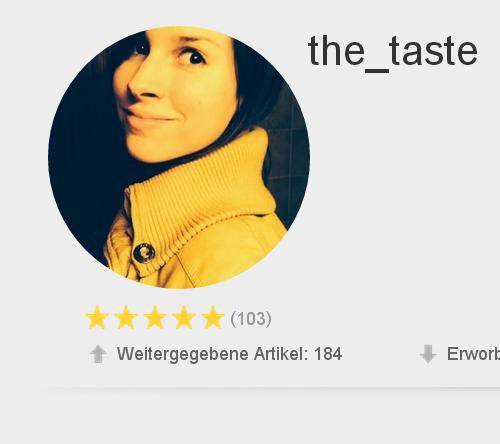Select the first yellow rating star
Screen dimensions: 500x444
coord(97,318)
